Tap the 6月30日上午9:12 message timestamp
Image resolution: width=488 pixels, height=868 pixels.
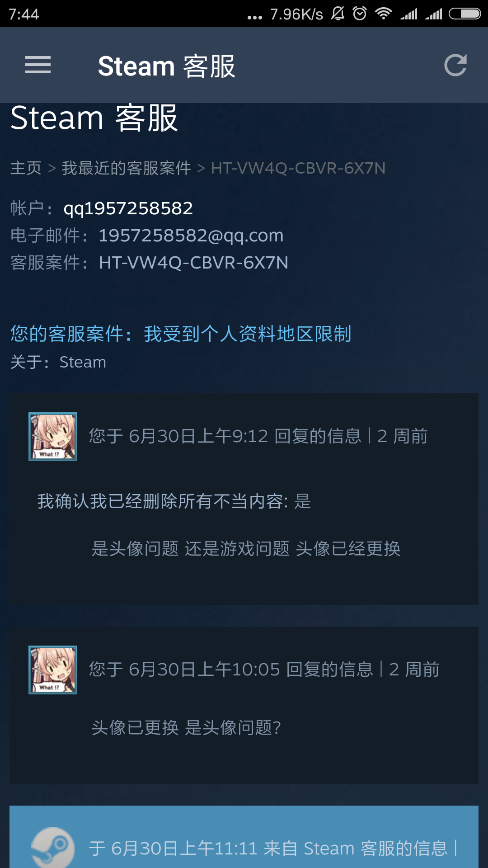198,436
